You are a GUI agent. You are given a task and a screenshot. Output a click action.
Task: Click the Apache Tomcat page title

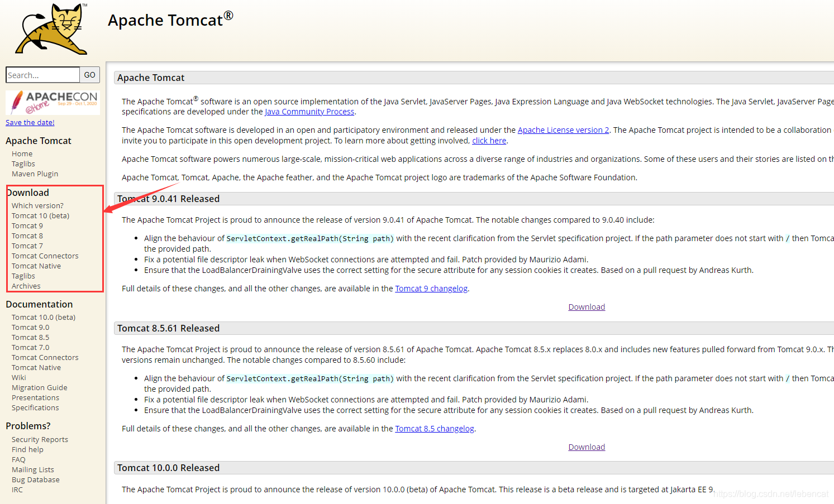click(x=170, y=20)
